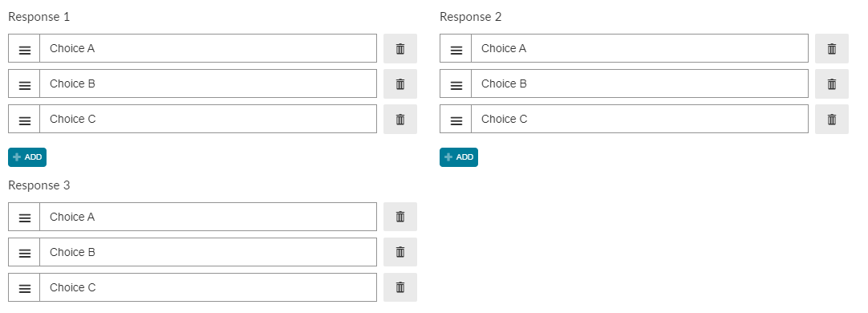Add a choice to Response 2
Screen dimensions: 868x313
(458, 157)
